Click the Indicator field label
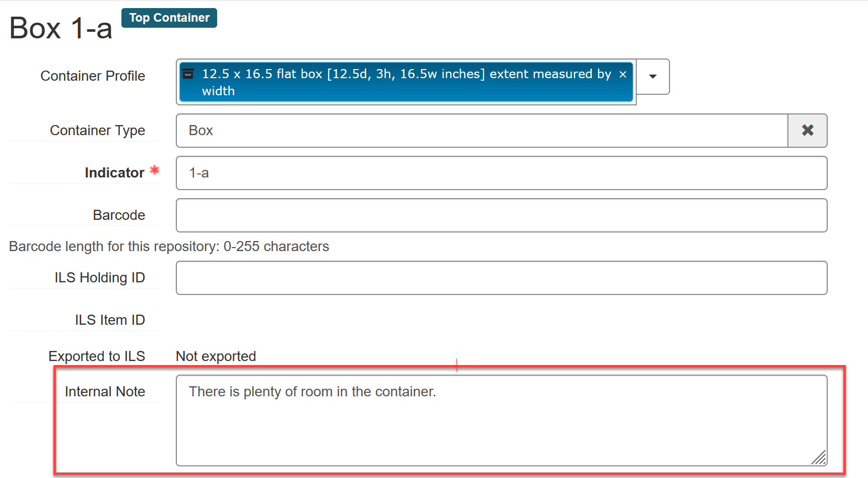 pyautogui.click(x=114, y=173)
